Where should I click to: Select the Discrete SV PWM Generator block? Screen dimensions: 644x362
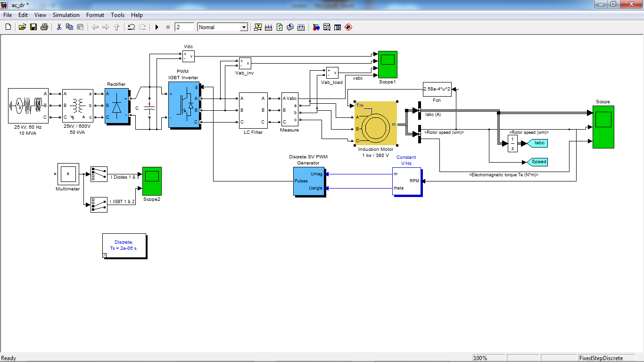[308, 181]
